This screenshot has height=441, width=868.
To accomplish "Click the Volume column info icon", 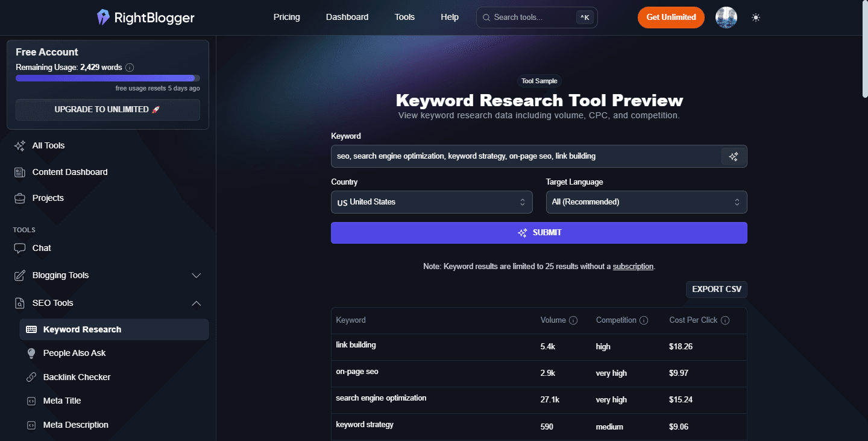I will (x=573, y=320).
